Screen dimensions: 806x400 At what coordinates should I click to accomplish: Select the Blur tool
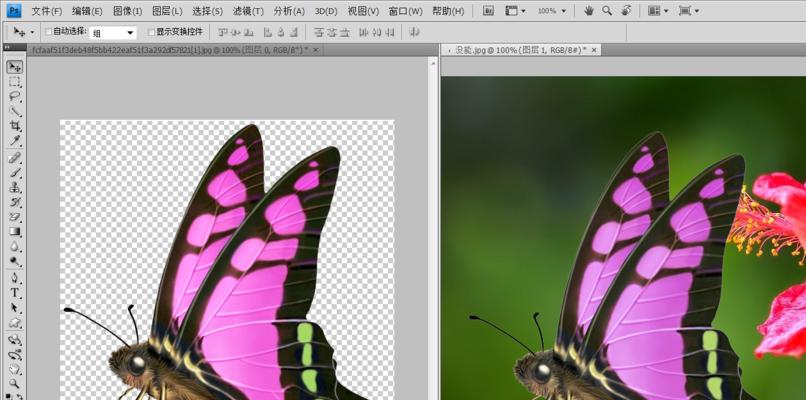pyautogui.click(x=15, y=246)
